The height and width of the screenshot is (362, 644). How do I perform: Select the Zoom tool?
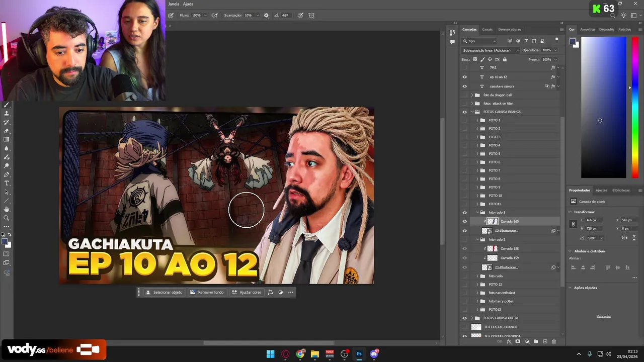coord(7,218)
